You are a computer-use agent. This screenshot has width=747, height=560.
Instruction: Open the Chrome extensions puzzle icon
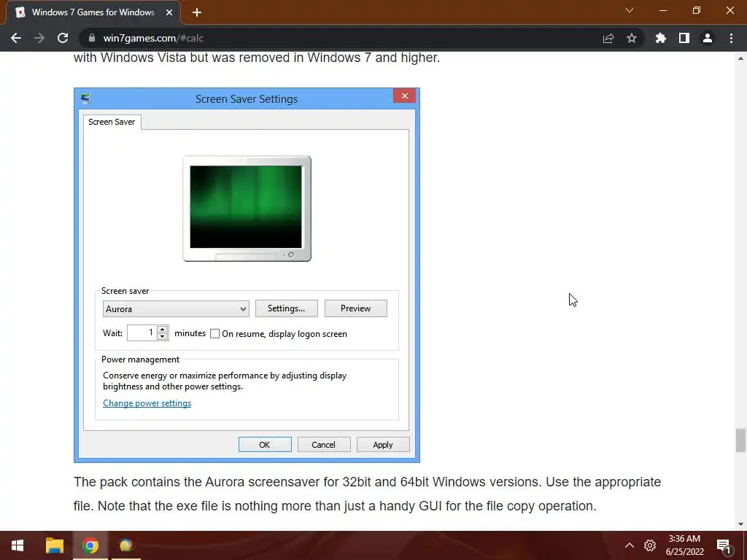661,38
